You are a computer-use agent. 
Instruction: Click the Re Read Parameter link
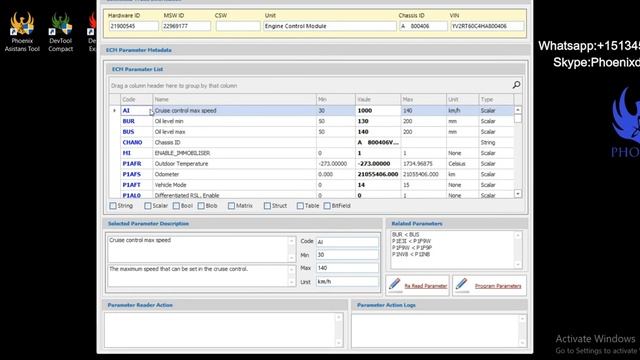(426, 286)
